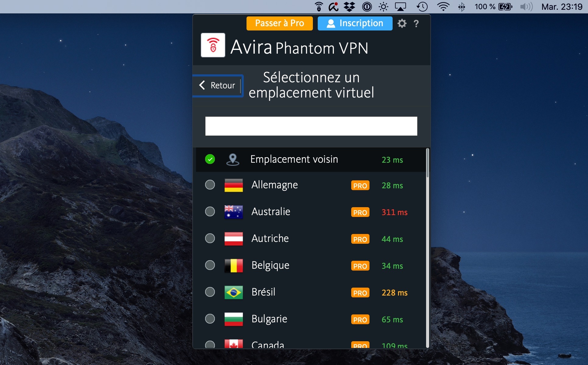Click the Austria flag icon

tap(233, 239)
